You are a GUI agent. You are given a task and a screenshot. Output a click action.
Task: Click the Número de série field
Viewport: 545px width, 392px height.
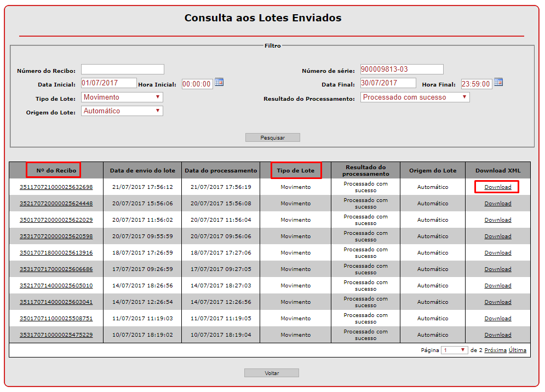click(x=402, y=69)
